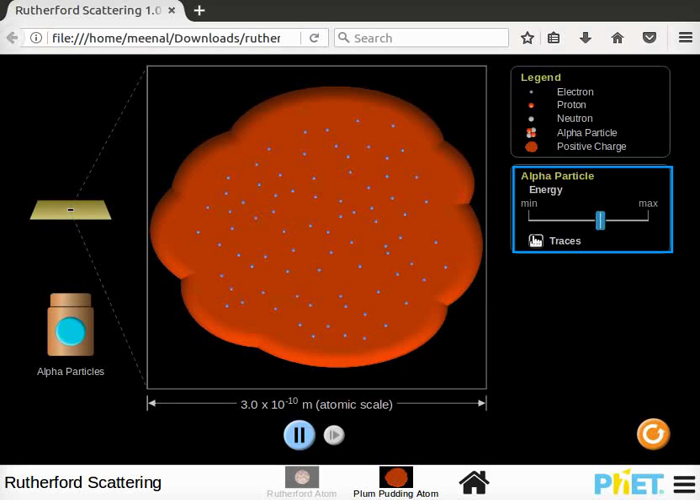Open a new browser tab
This screenshot has height=500, width=700.
[x=199, y=10]
